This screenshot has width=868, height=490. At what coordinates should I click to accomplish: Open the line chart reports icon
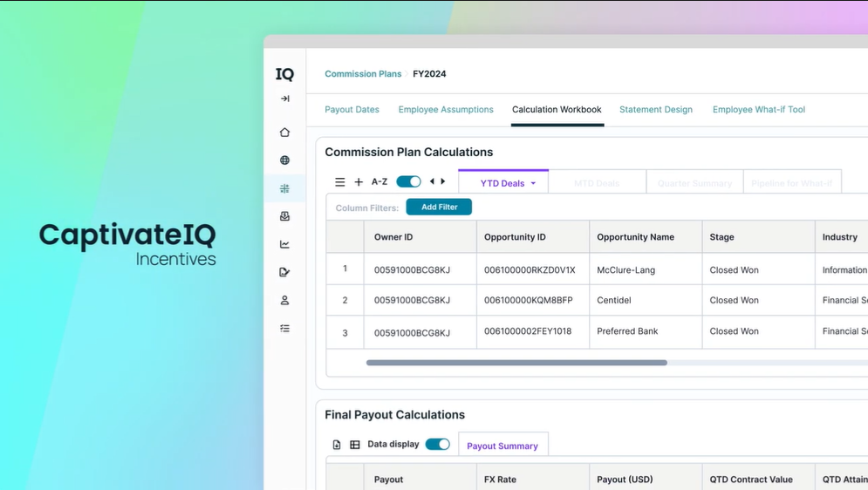pyautogui.click(x=284, y=244)
